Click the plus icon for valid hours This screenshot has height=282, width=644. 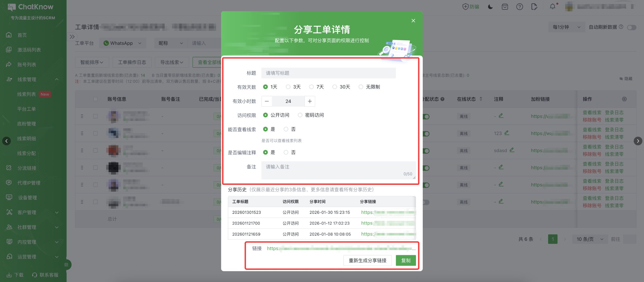click(310, 101)
